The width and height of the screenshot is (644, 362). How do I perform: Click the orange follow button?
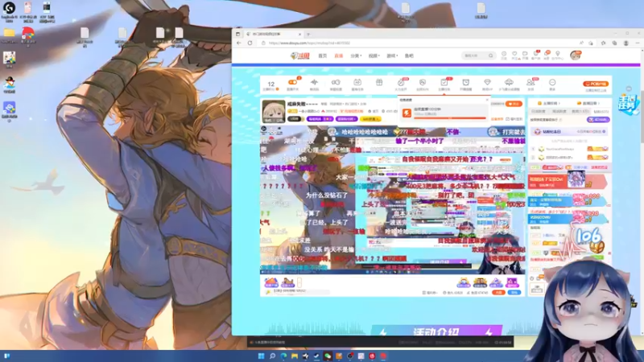click(x=514, y=104)
